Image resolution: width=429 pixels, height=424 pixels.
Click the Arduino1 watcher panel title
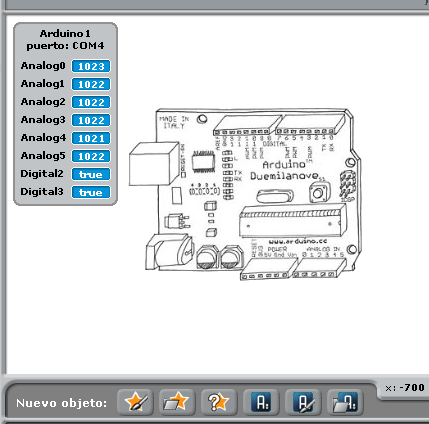point(65,34)
